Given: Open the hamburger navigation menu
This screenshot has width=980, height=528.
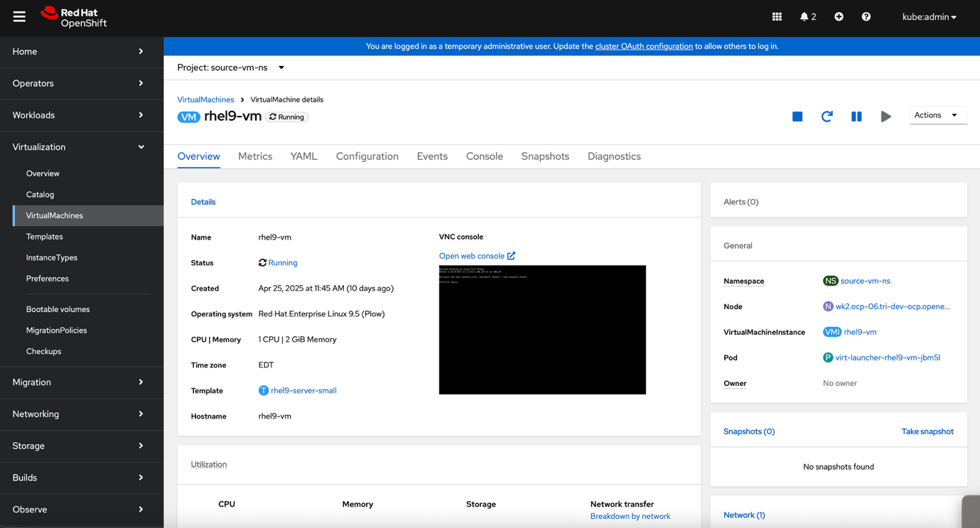Looking at the screenshot, I should tap(19, 16).
